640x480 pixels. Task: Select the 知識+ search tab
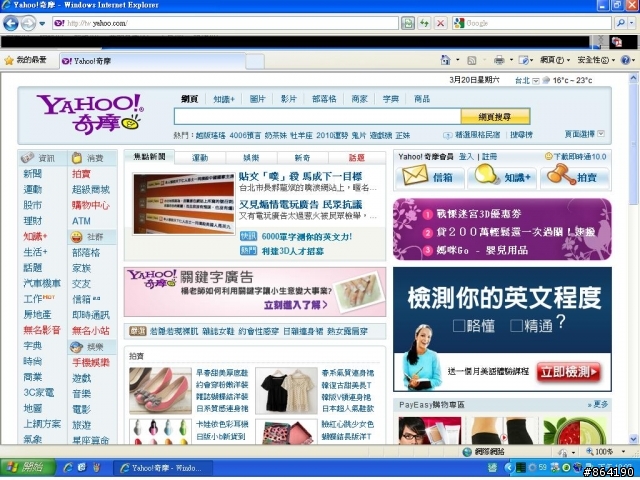click(224, 99)
